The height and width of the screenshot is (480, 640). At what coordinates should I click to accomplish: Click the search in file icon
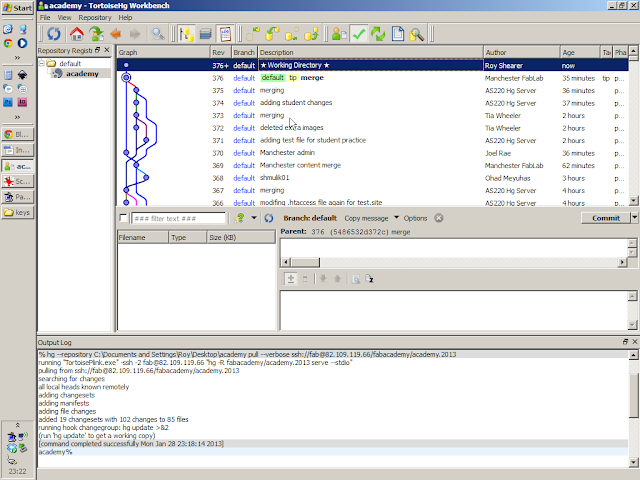(x=356, y=279)
